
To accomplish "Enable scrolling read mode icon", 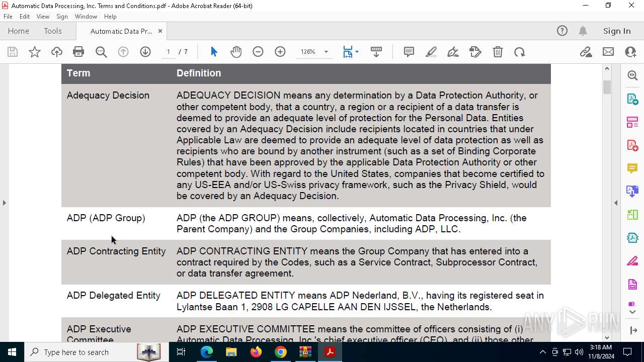I will tap(376, 52).
